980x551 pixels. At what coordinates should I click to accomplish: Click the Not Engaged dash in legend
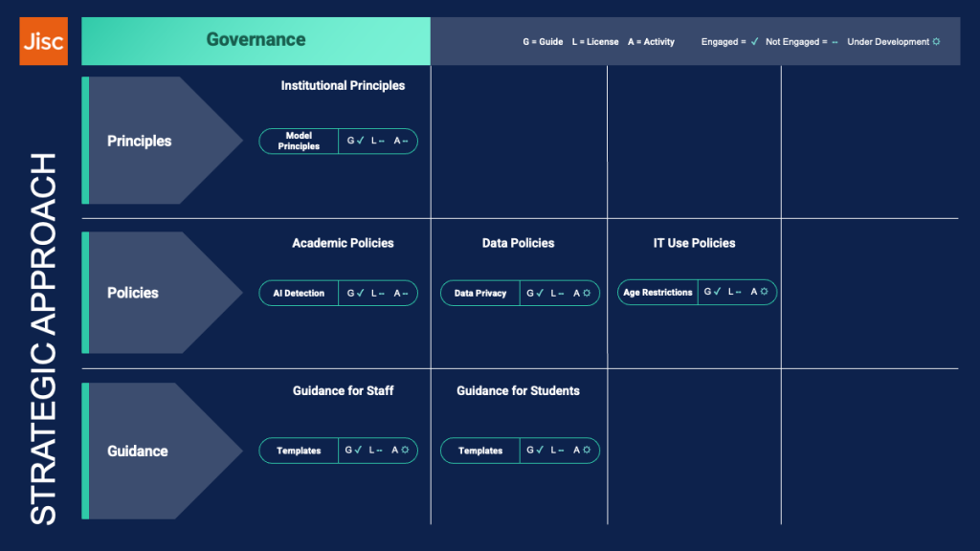point(835,42)
